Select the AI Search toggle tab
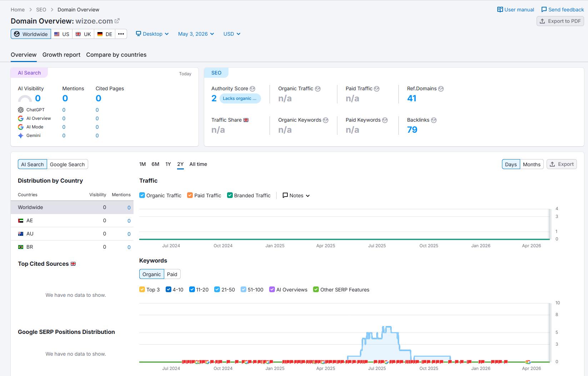 (x=32, y=164)
